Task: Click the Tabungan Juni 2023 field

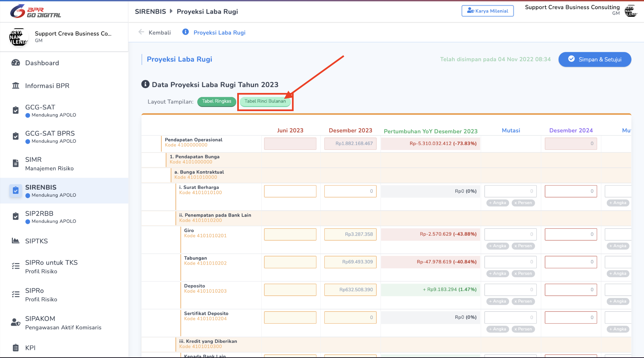Action: coord(290,262)
